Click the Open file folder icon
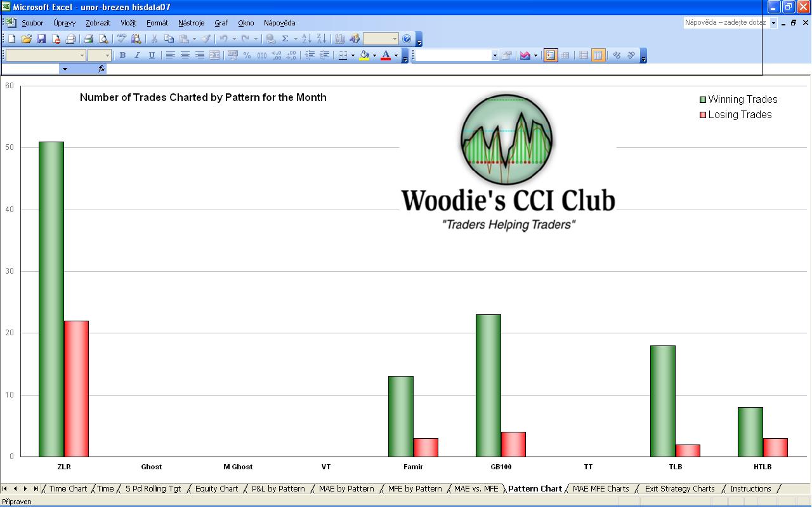This screenshot has width=812, height=508. click(x=27, y=39)
